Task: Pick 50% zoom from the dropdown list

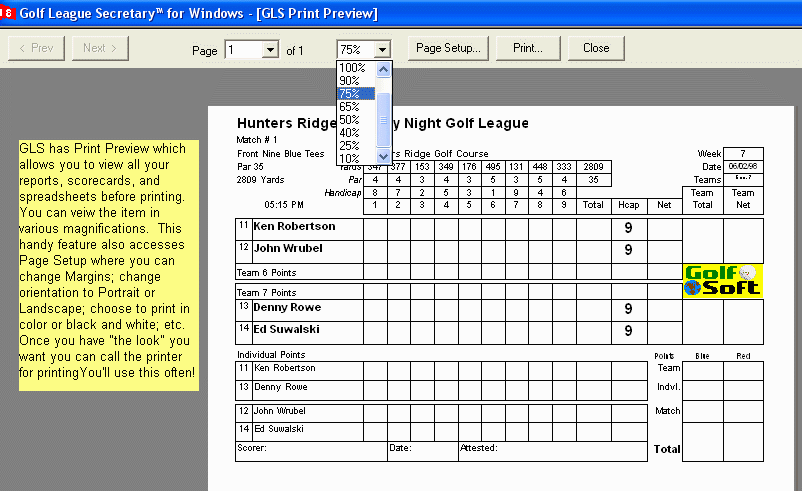Action: [x=350, y=119]
